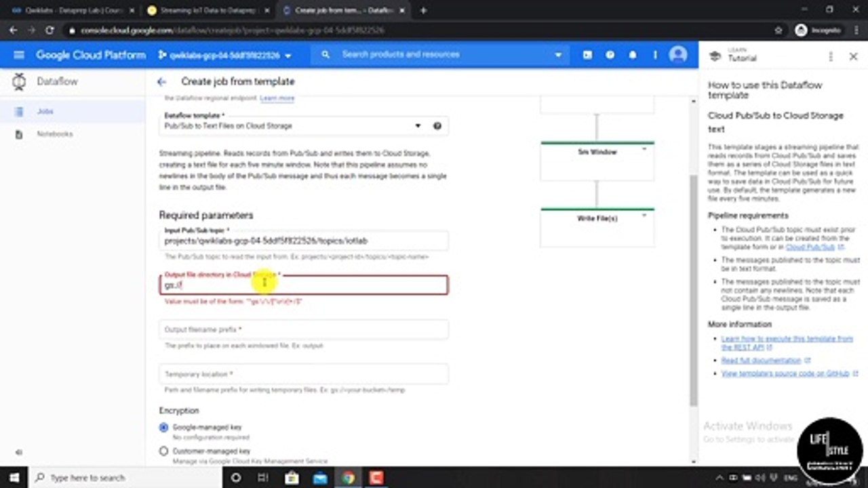868x488 pixels.
Task: Click the Incognito profile indicator
Action: [818, 30]
